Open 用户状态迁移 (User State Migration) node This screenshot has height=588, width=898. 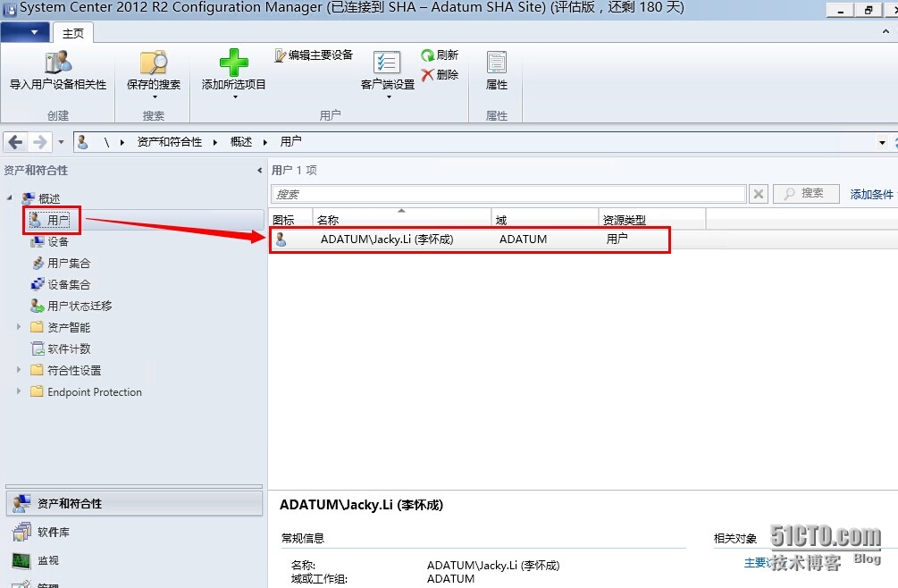point(71,306)
